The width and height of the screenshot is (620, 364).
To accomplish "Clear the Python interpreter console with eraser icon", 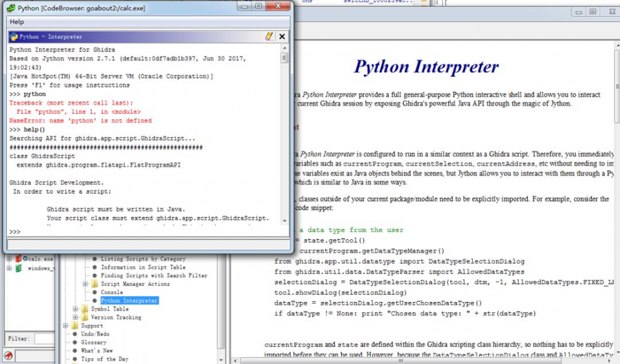I will (269, 37).
